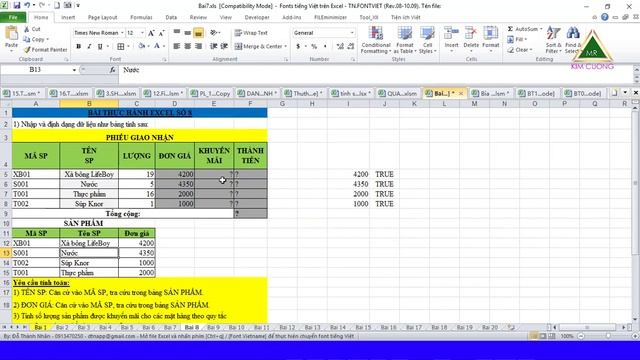The image size is (640, 360).
Task: Toggle middle vertical alignment
Action: coord(187,33)
